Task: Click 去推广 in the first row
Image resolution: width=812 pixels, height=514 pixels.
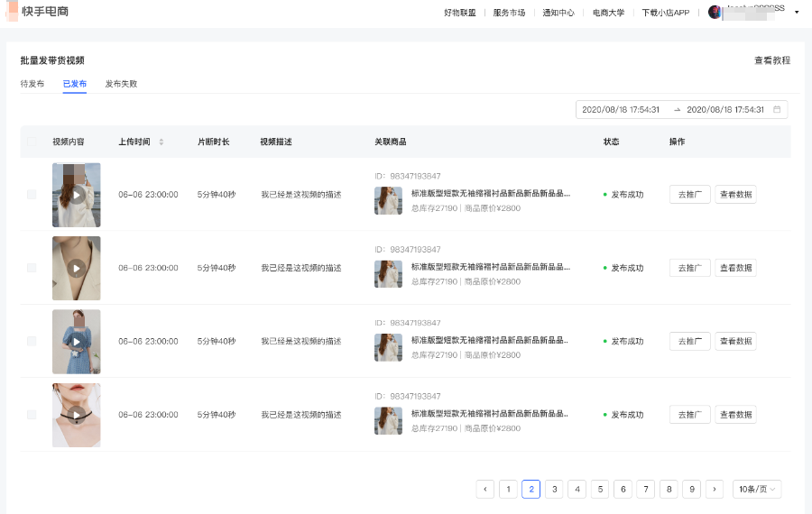Action: click(x=690, y=195)
